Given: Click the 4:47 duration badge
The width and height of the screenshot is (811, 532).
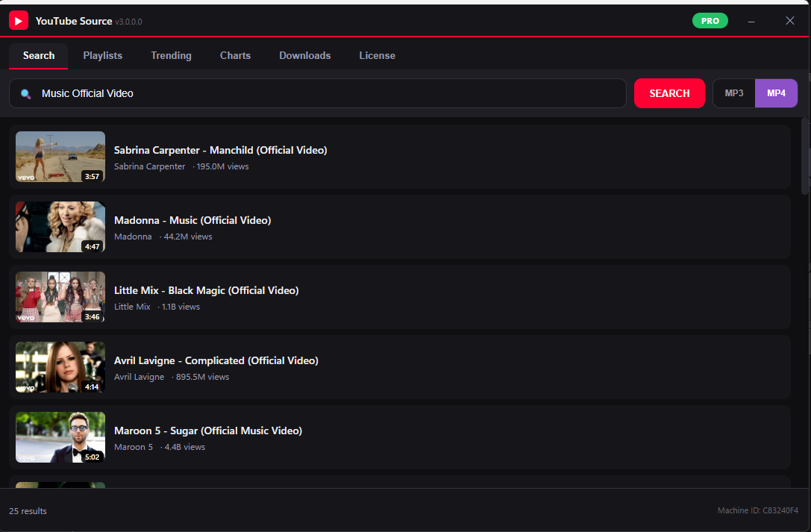Looking at the screenshot, I should 92,247.
